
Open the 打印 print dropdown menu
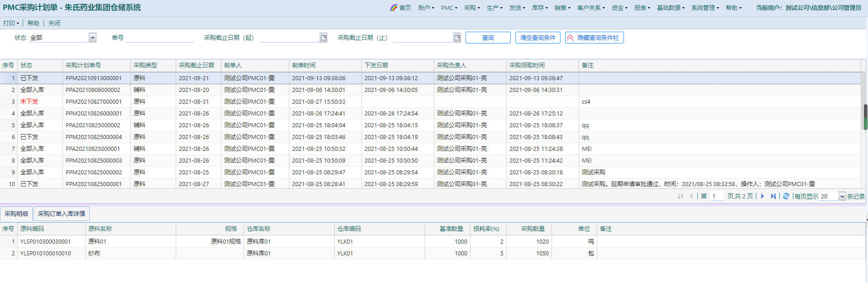11,23
